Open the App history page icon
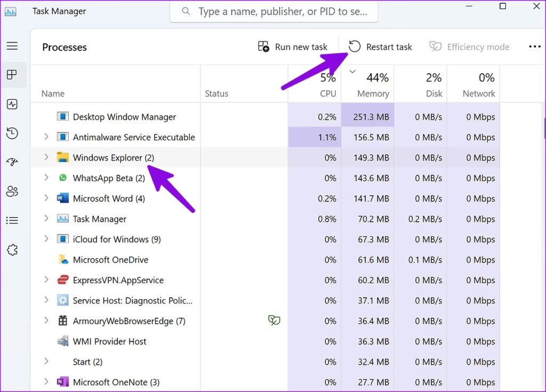The image size is (546, 392). point(12,133)
